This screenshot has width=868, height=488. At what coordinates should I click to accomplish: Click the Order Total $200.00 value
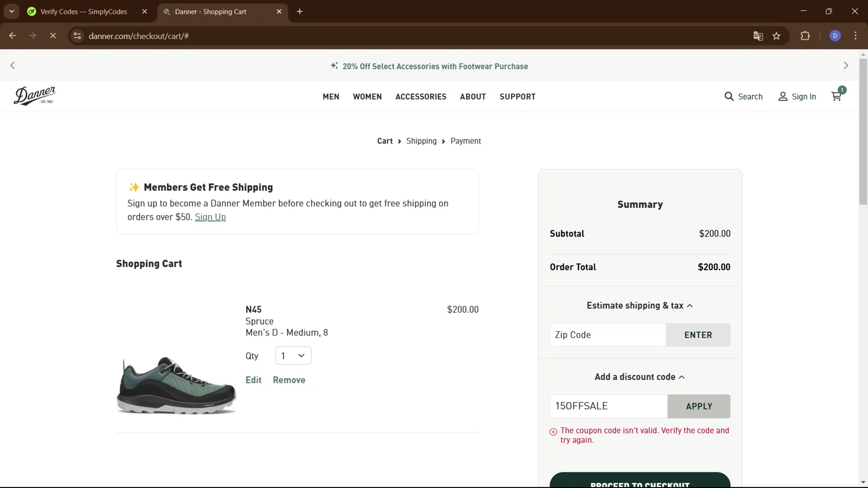click(714, 267)
